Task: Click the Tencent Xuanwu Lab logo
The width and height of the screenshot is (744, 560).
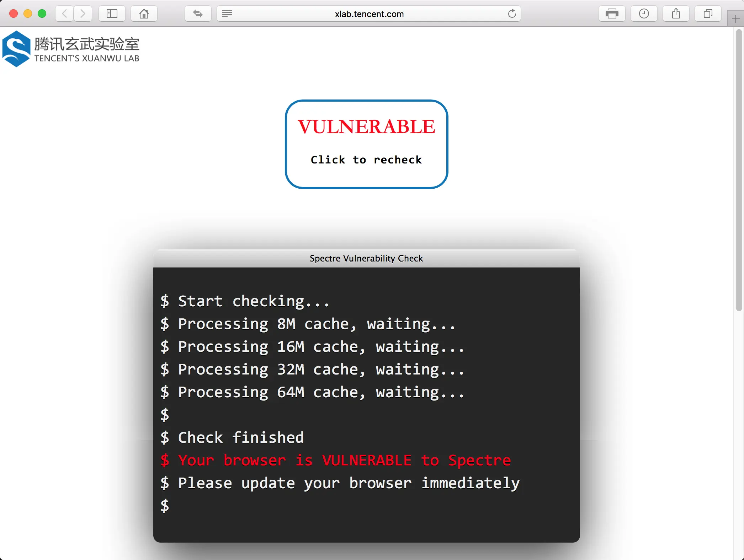Action: point(71,49)
